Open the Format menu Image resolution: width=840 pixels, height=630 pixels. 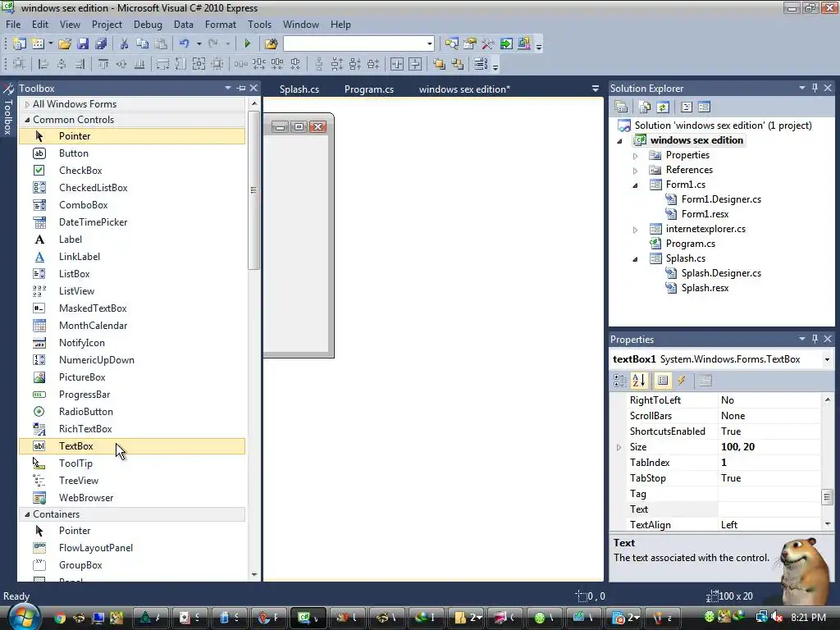click(220, 25)
